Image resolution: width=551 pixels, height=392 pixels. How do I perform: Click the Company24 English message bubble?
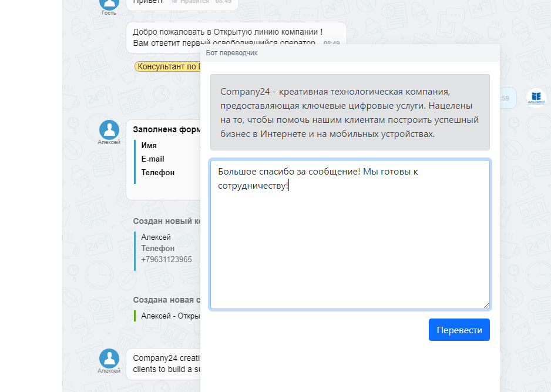tap(163, 364)
